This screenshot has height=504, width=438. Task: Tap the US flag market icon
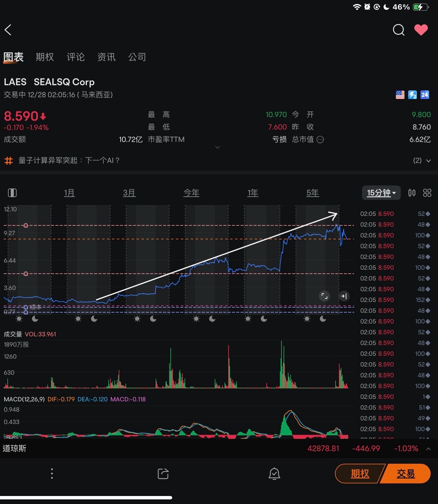[400, 95]
